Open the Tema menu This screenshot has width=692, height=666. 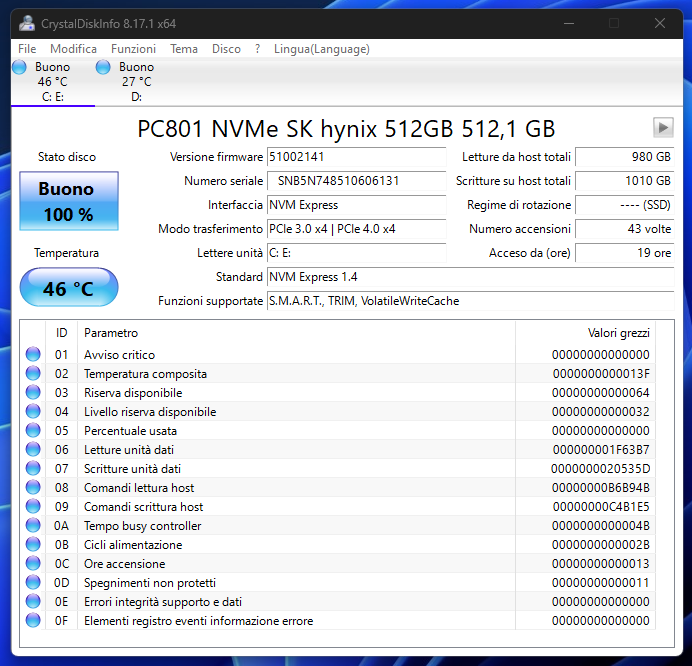pyautogui.click(x=184, y=49)
